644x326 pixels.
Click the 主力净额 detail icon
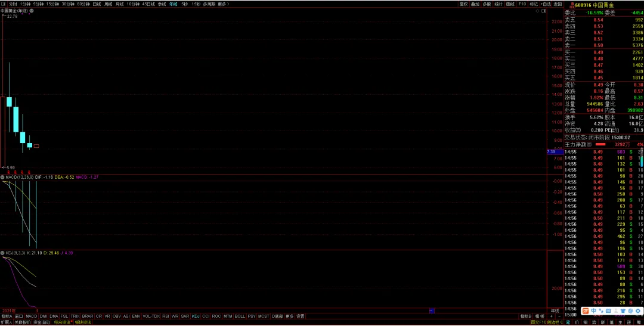tap(589, 144)
